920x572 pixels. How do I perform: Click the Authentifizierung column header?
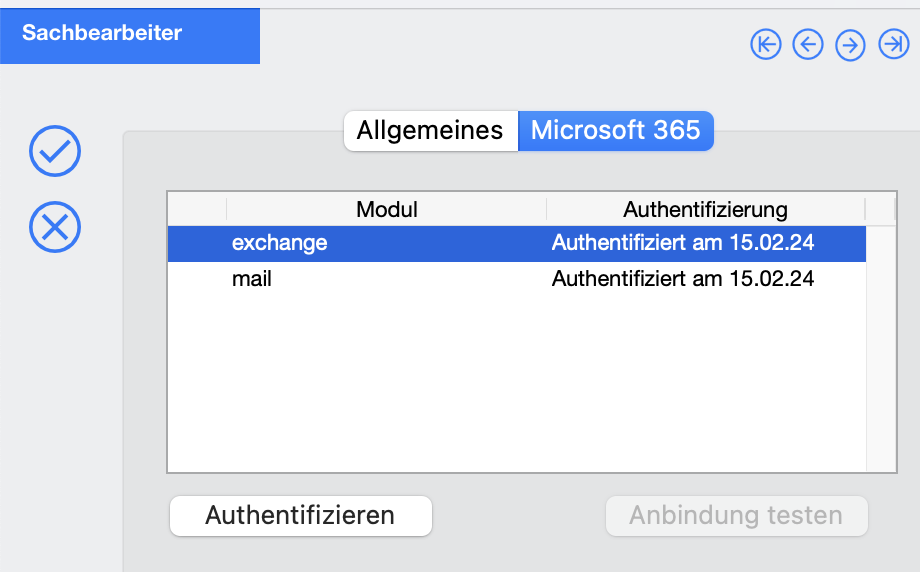705,209
